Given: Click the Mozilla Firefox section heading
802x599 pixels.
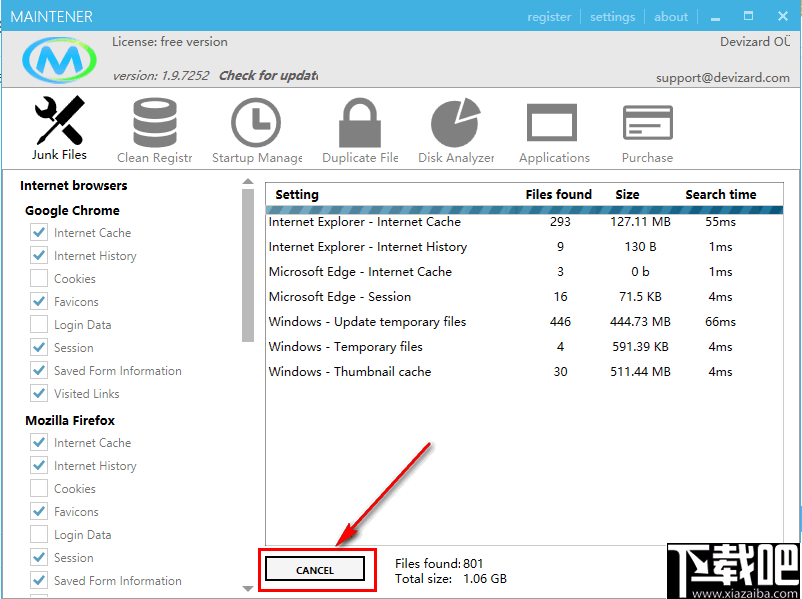Looking at the screenshot, I should point(70,421).
